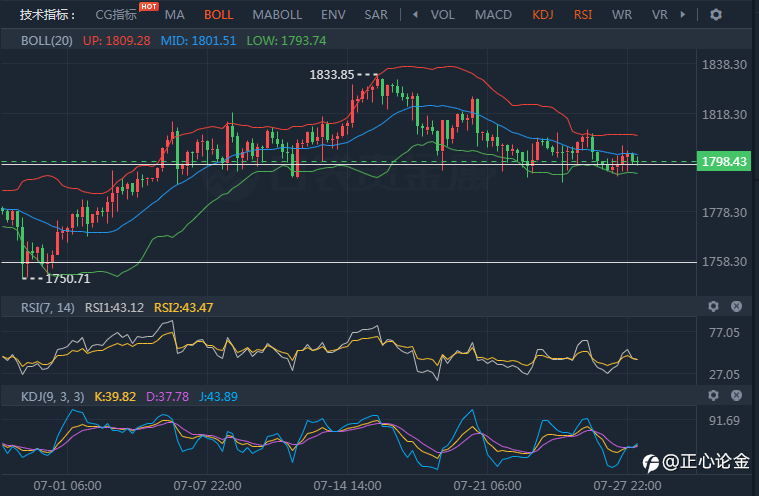
Task: Open RSI panel settings gear
Action: click(x=713, y=306)
